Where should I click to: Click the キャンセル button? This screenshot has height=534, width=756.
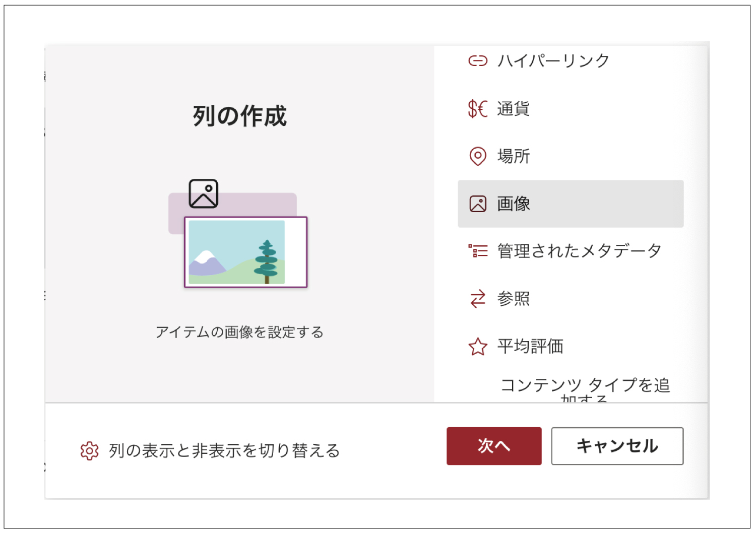coord(617,446)
